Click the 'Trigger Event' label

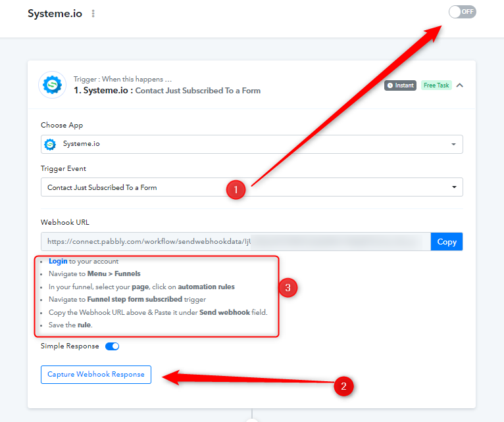tap(63, 169)
